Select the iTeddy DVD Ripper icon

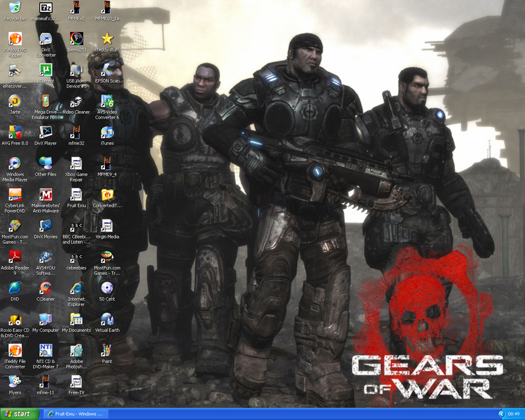point(15,38)
